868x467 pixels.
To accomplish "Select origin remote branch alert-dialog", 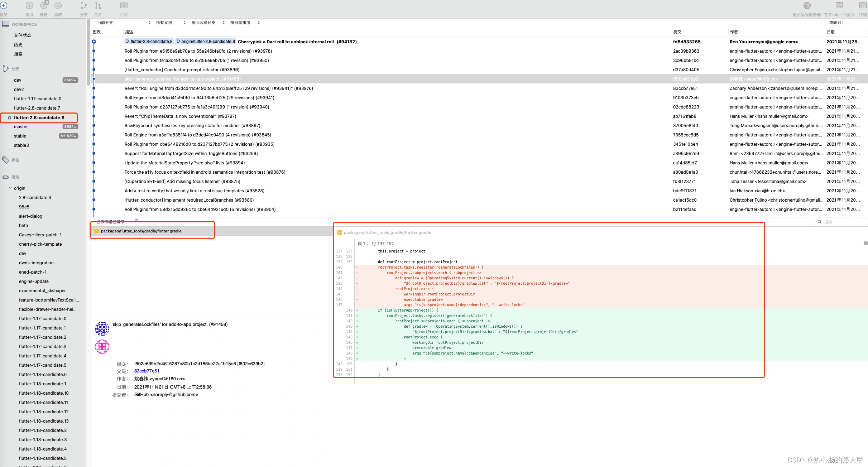I will [30, 216].
